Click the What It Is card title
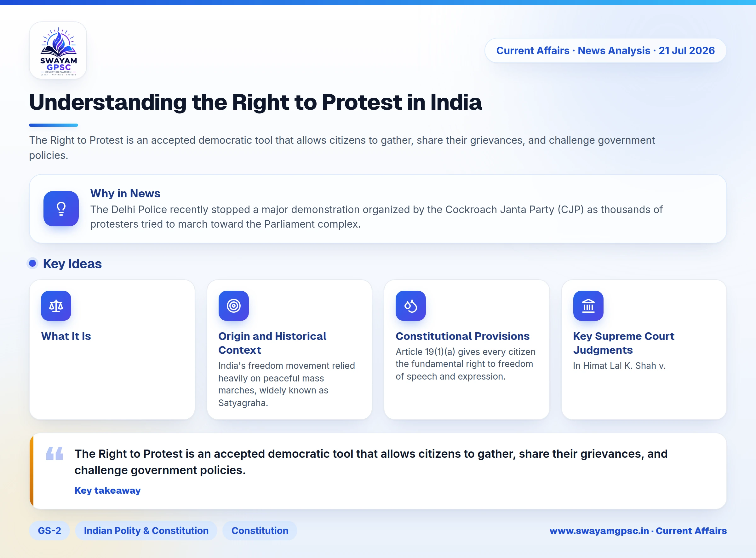The image size is (756, 558). 66,336
